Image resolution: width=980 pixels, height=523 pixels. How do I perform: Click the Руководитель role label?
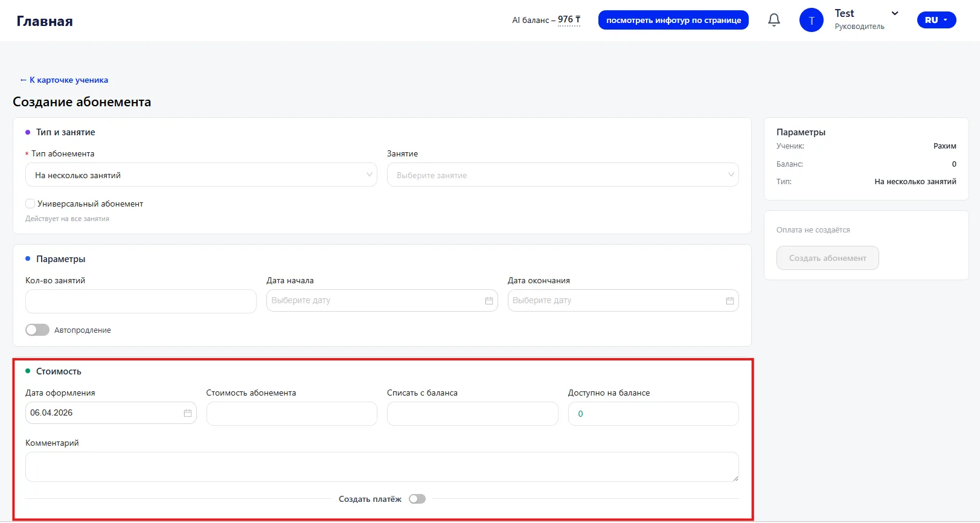pyautogui.click(x=859, y=27)
